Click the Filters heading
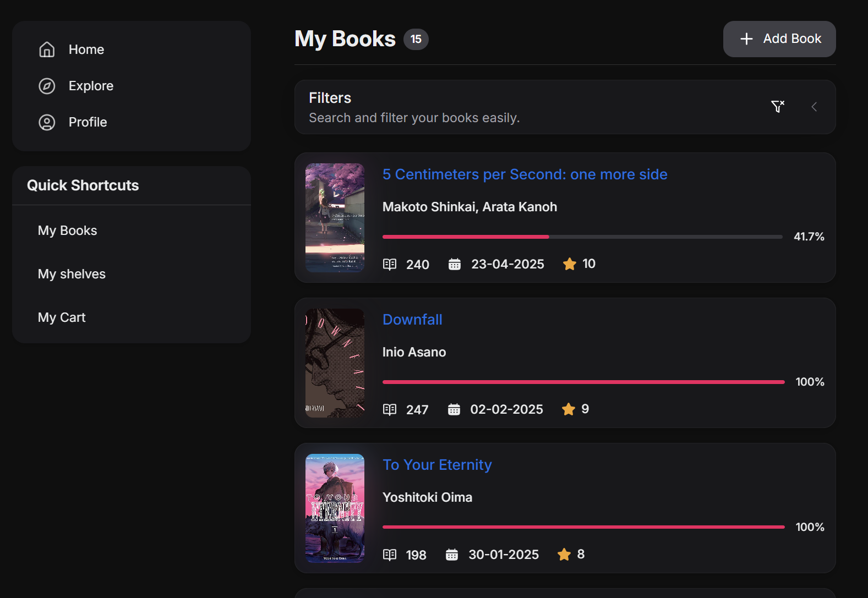The height and width of the screenshot is (598, 868). coord(330,98)
